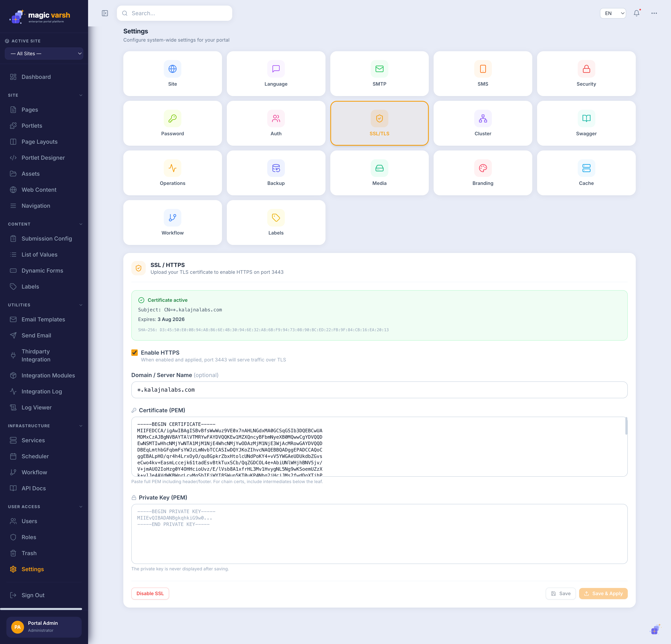
Task: Click the 'Certificate active' status text
Action: 167,300
